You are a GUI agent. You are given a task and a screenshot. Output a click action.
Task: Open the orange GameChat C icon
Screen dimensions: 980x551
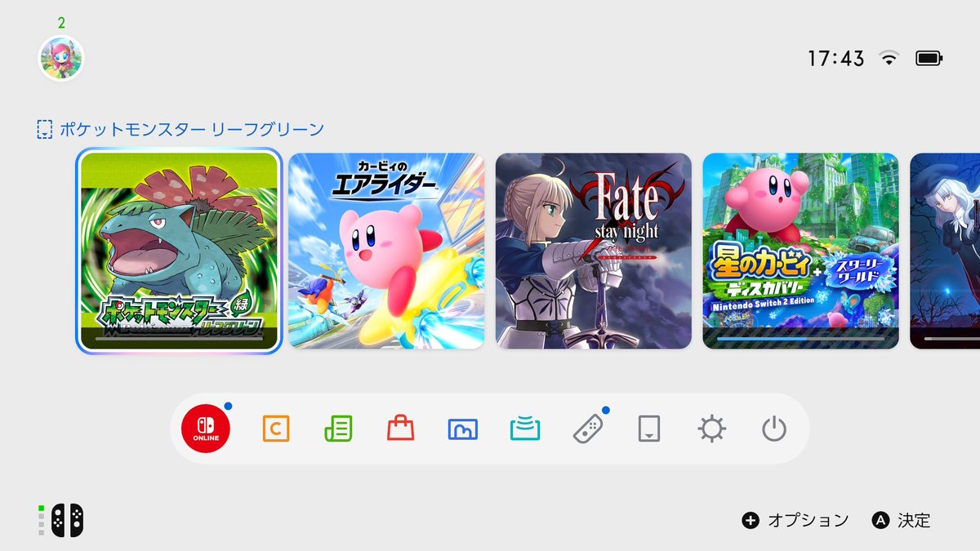tap(276, 429)
